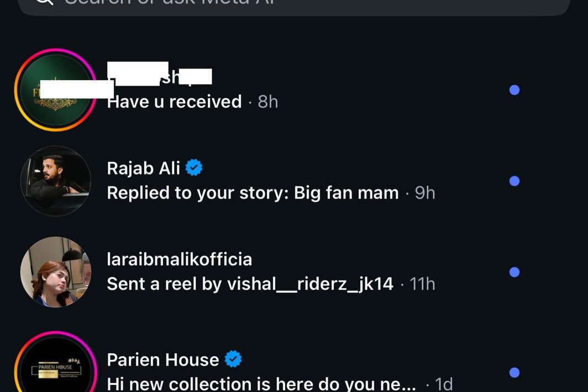Click the unread dot for Rajab Ali
588x392 pixels.
(514, 181)
